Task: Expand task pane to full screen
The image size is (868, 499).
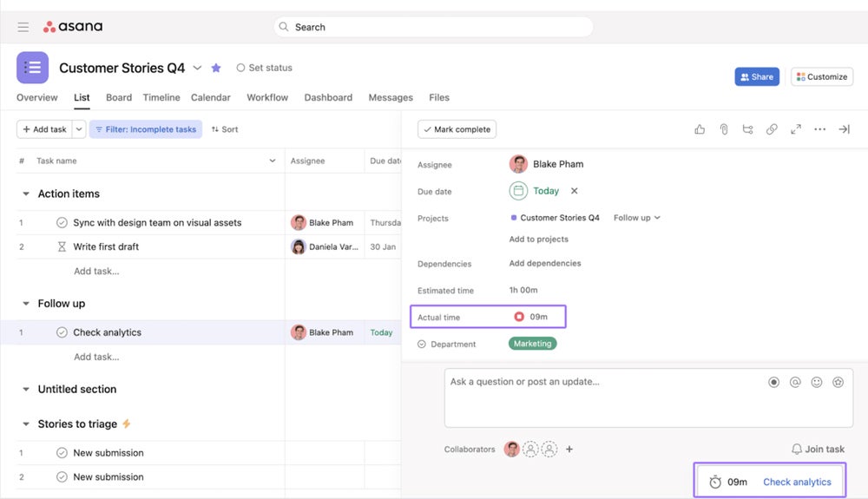Action: coord(796,129)
